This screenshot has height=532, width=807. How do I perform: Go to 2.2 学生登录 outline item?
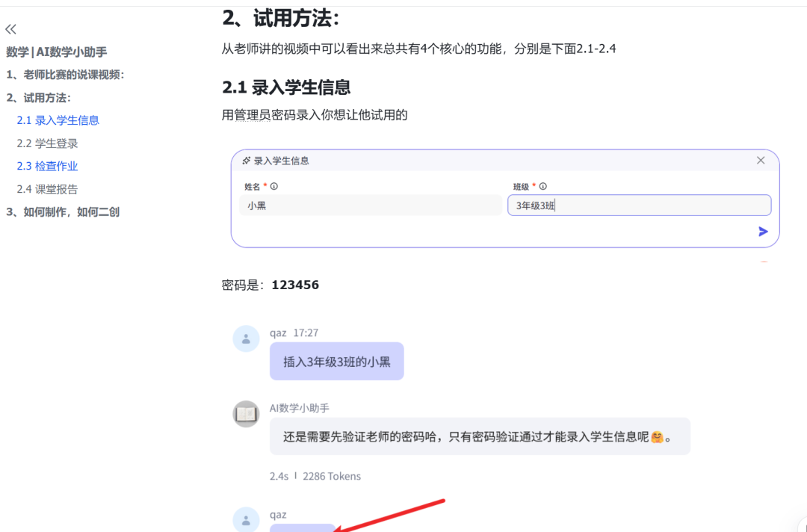47,143
